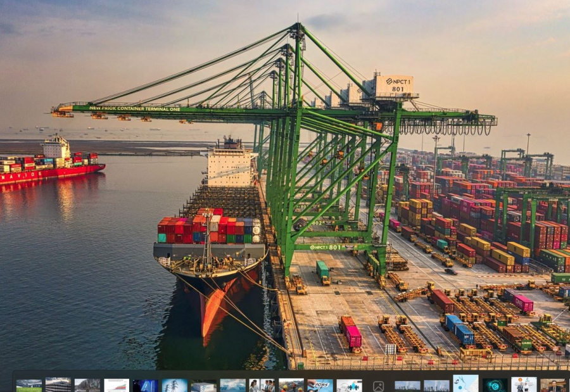Open the business people meeting thumbnail
Screen dimensions: 570x392
point(262,385)
